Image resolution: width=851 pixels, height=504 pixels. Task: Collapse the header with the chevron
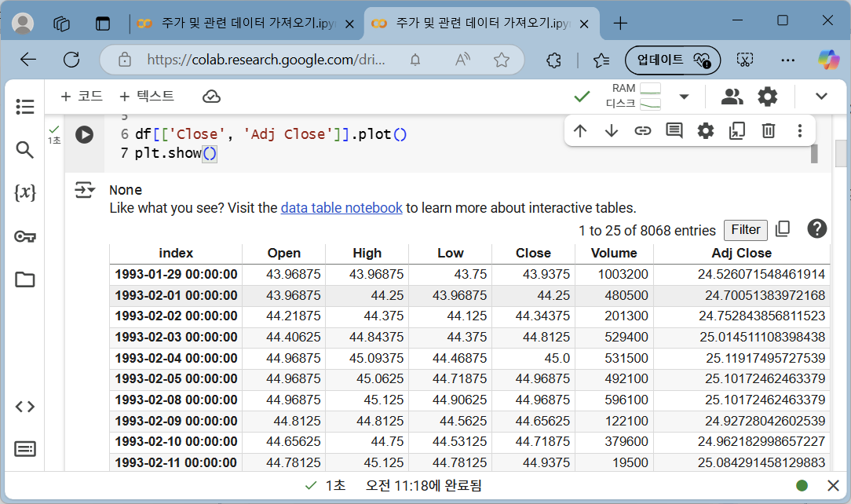(821, 97)
